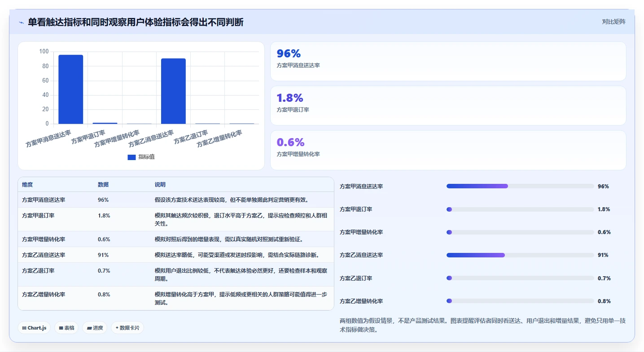Click table value 91%
The image size is (644, 352).
(103, 255)
